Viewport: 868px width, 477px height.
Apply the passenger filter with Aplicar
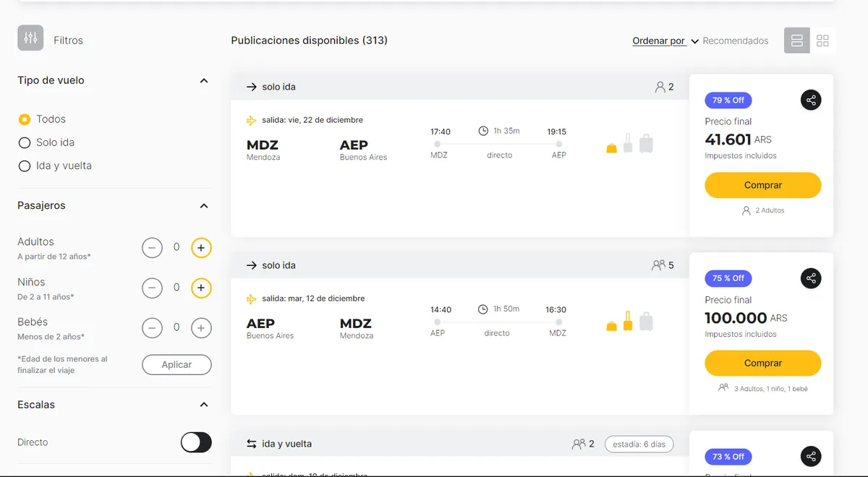coord(176,365)
